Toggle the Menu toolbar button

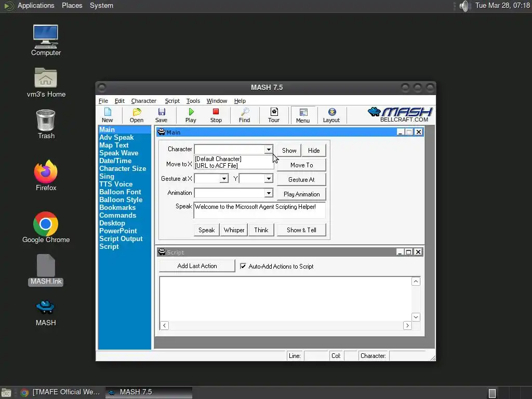click(x=303, y=115)
